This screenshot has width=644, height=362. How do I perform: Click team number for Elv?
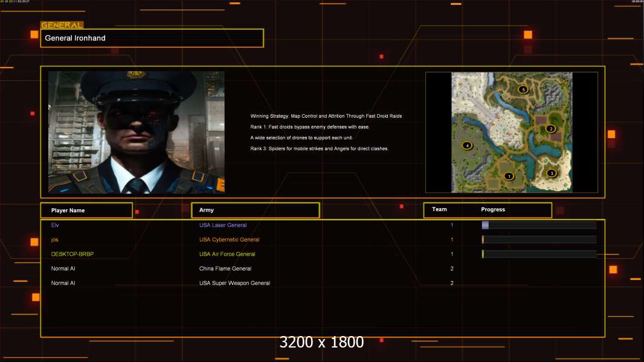(452, 225)
